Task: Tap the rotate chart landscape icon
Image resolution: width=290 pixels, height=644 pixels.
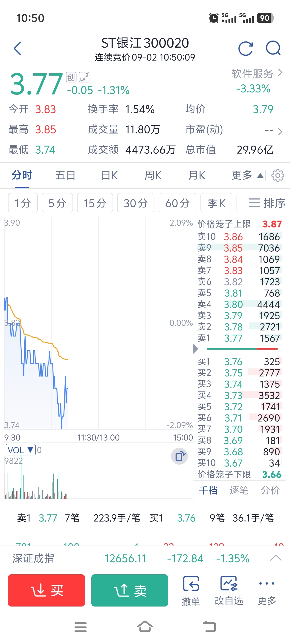Action: 179,456
